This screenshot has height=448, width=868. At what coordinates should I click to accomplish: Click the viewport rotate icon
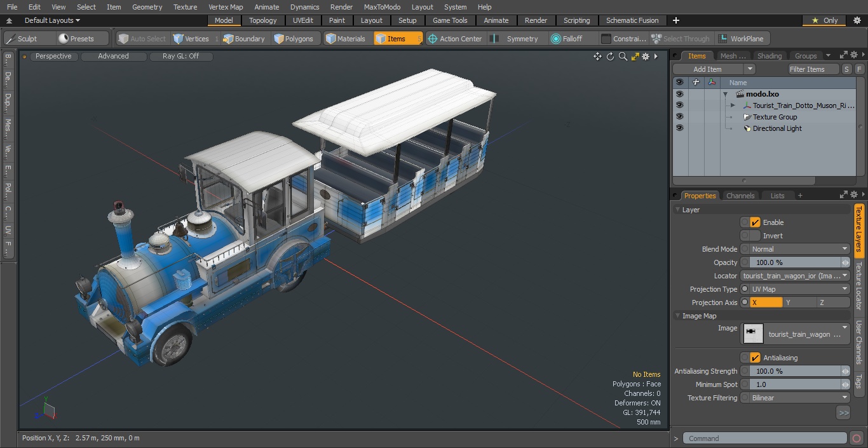pos(610,57)
